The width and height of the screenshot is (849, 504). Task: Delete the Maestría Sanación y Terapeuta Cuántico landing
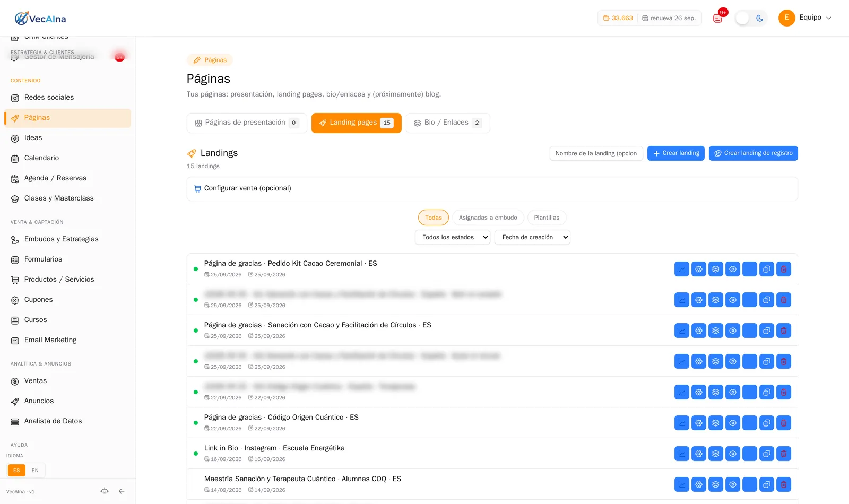click(784, 484)
